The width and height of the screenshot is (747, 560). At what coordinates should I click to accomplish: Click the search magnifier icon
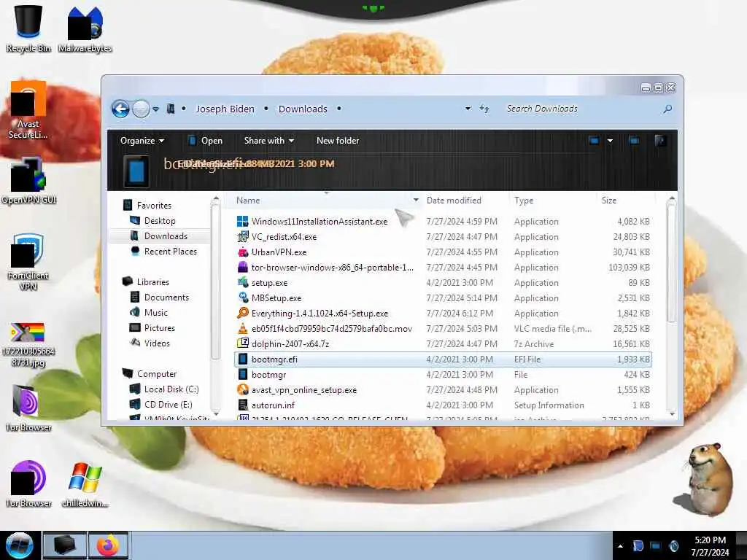tap(667, 109)
